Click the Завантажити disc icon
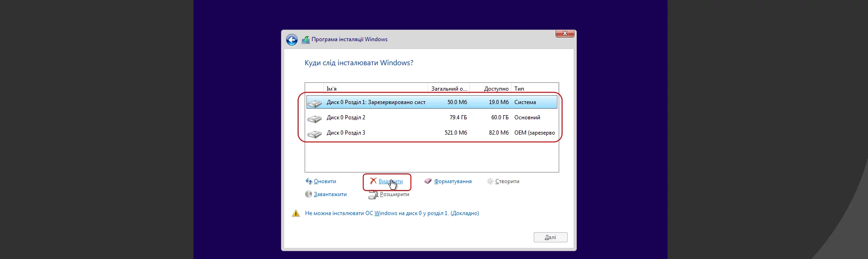The width and height of the screenshot is (868, 259). 309,194
